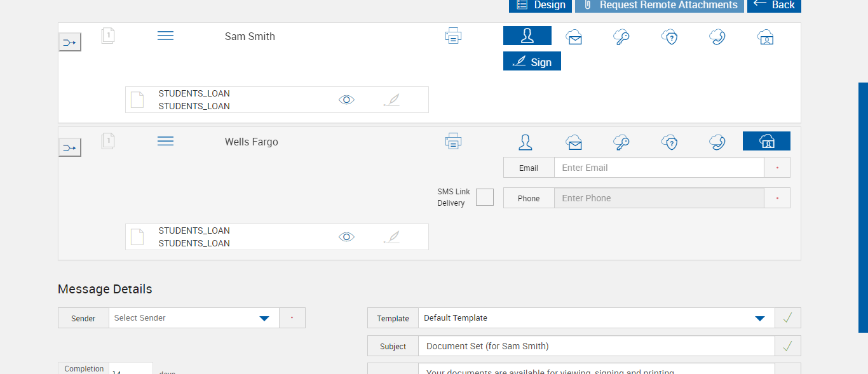Click the printer icon in Sam Smith row
The width and height of the screenshot is (868, 374).
pos(453,36)
